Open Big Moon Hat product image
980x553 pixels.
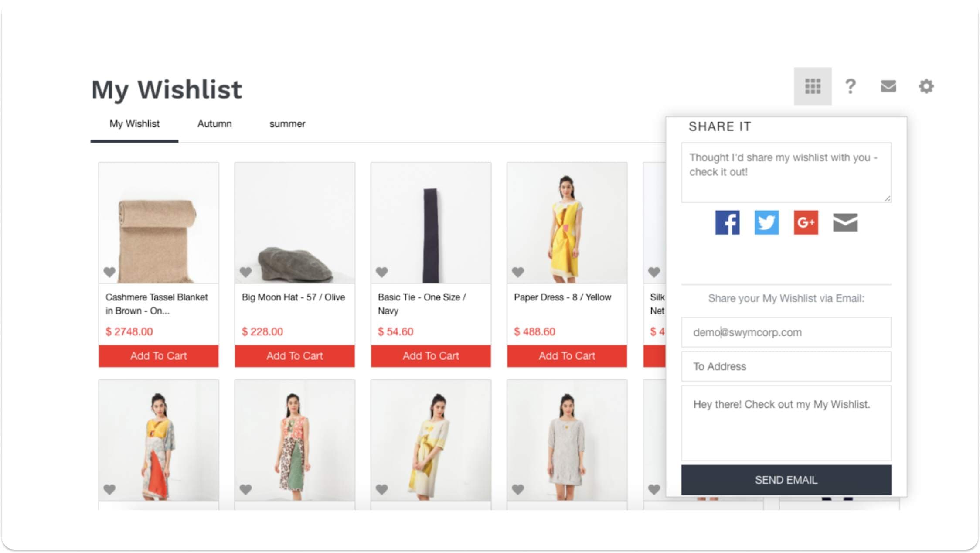[x=294, y=223]
